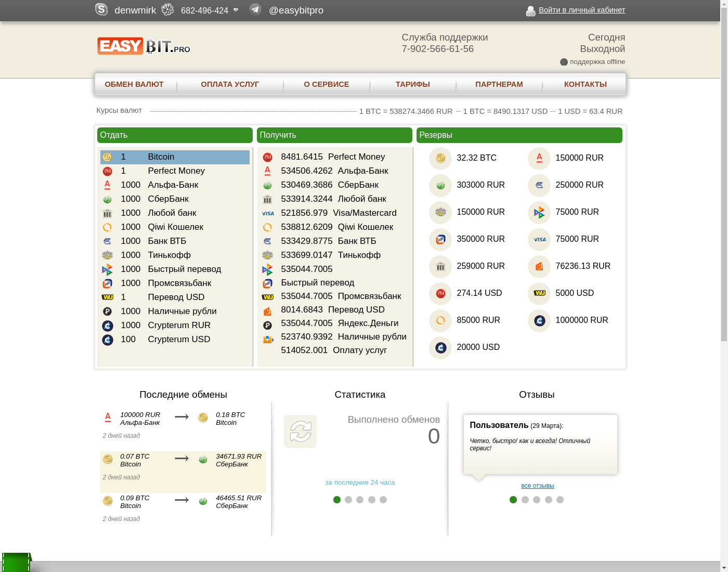Select the first statistics carousel dot
This screenshot has height=572, width=728.
point(337,500)
